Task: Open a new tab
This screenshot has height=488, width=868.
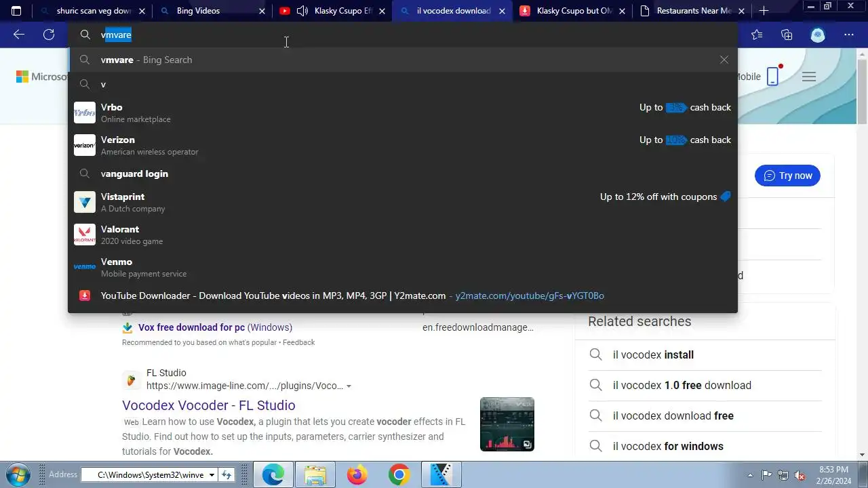Action: coord(764,11)
